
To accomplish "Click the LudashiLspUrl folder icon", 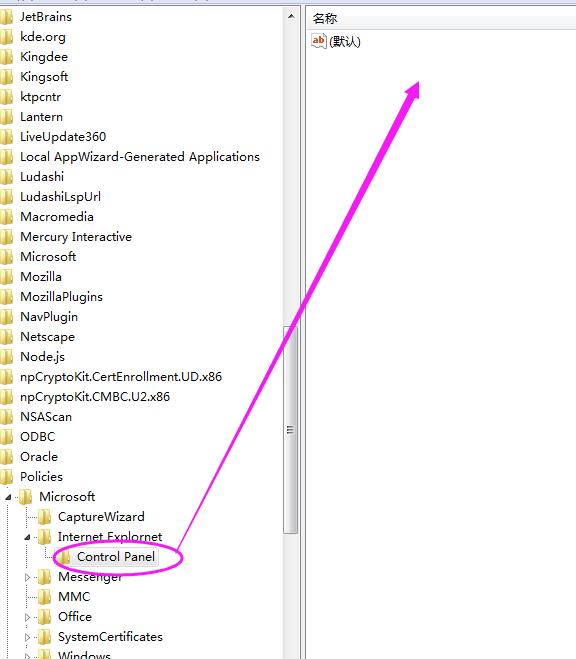I will pos(7,197).
